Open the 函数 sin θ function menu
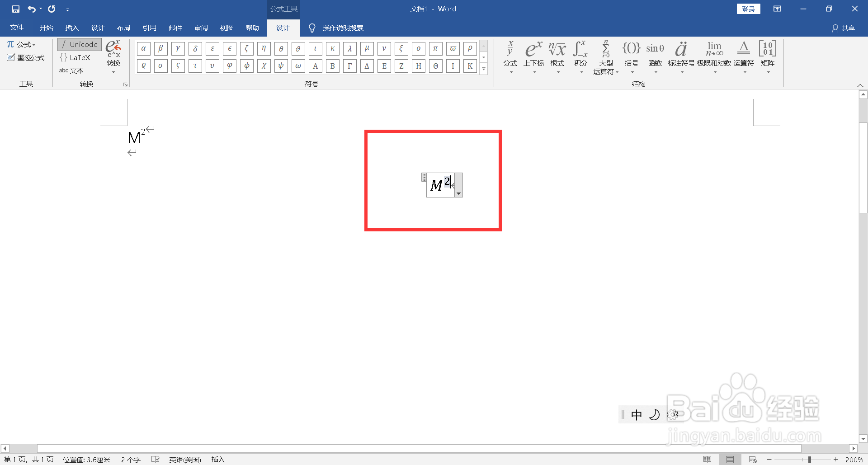This screenshot has width=868, height=465. pos(655,57)
